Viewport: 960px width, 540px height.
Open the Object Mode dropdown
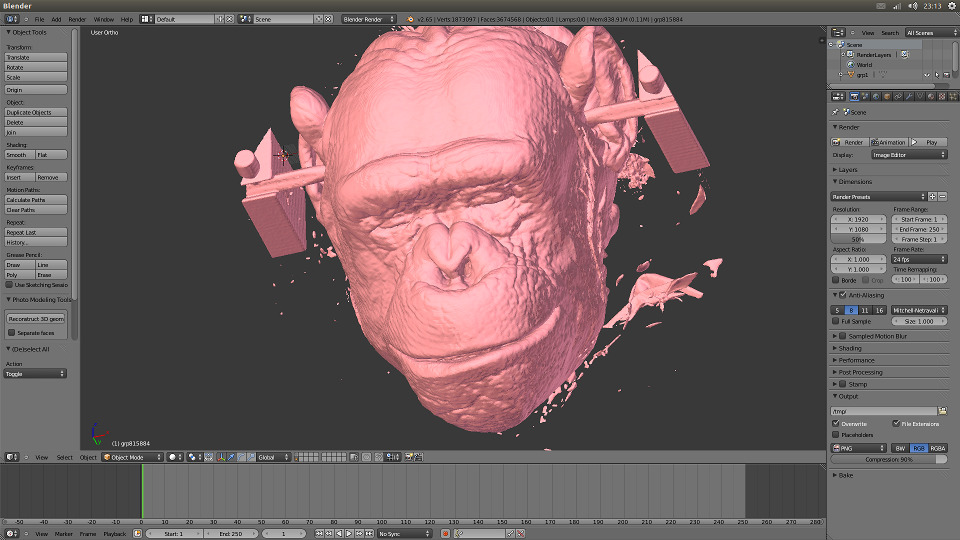point(132,457)
